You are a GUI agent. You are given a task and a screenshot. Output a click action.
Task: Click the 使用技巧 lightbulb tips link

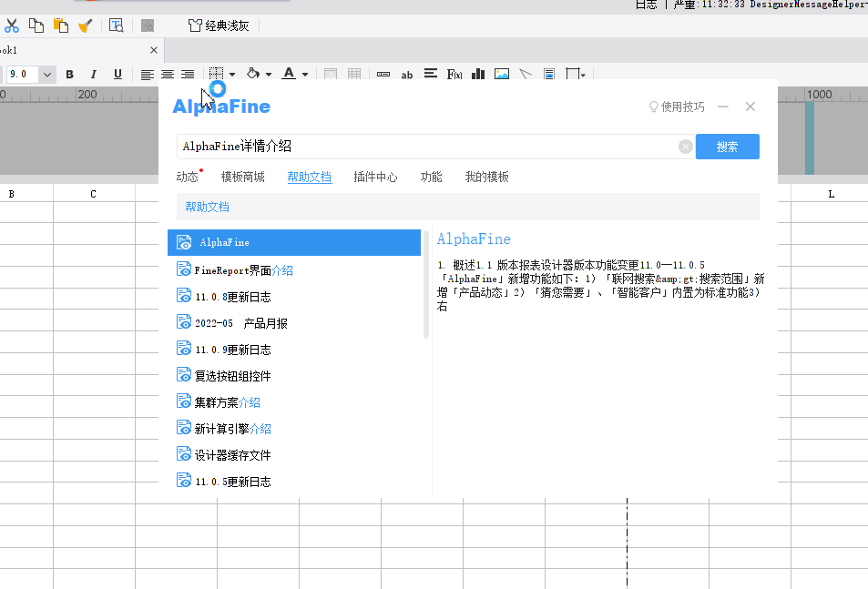tap(677, 107)
